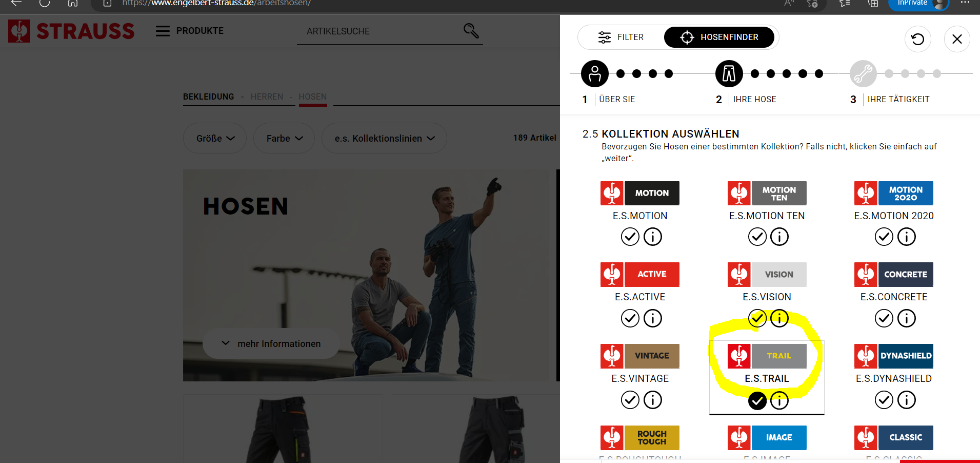Deselect the E.S.TRAIL collection checkmark
Viewport: 980px width, 463px height.
click(757, 400)
